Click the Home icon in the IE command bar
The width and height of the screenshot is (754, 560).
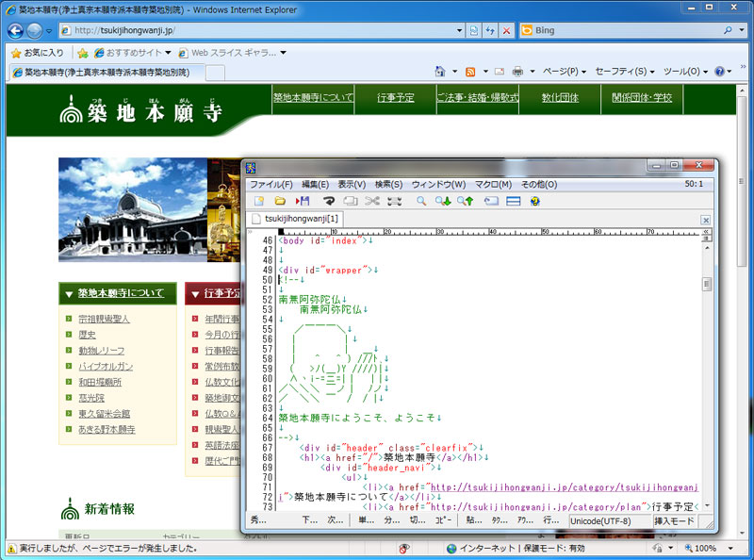pos(440,72)
